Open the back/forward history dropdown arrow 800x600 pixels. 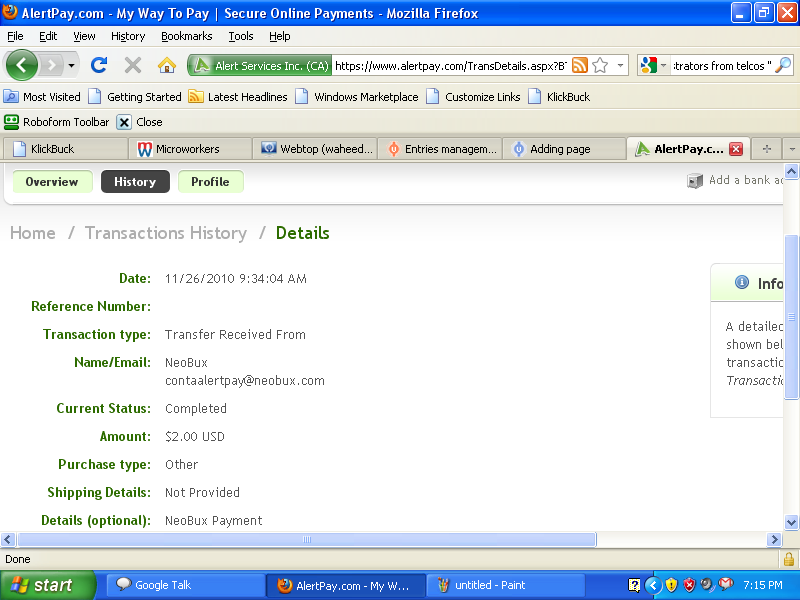pyautogui.click(x=71, y=65)
